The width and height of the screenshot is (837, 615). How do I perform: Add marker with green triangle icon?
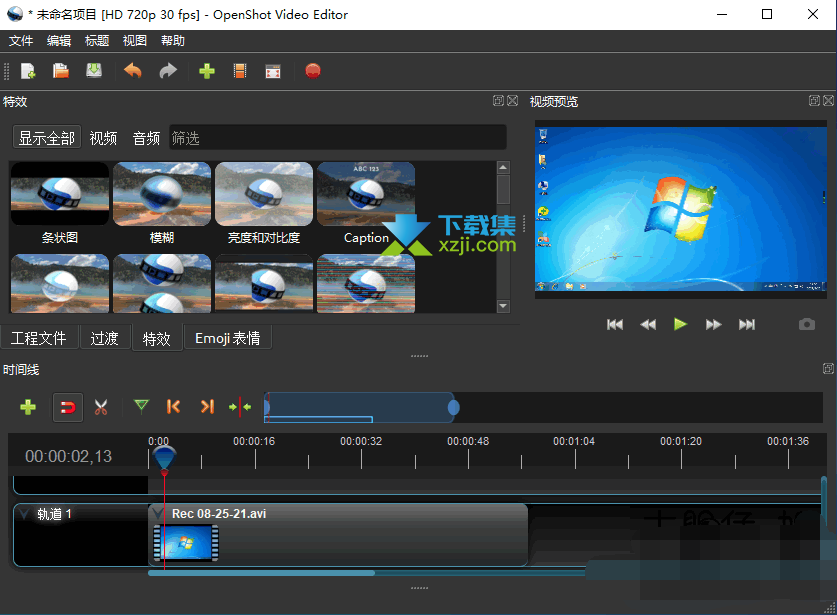point(141,406)
